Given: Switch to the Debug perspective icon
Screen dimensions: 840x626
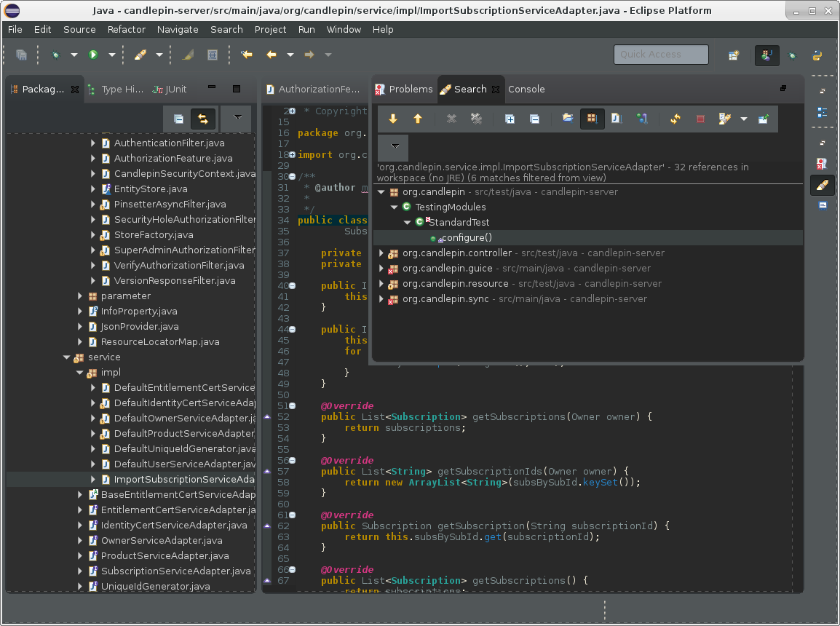Looking at the screenshot, I should (792, 55).
